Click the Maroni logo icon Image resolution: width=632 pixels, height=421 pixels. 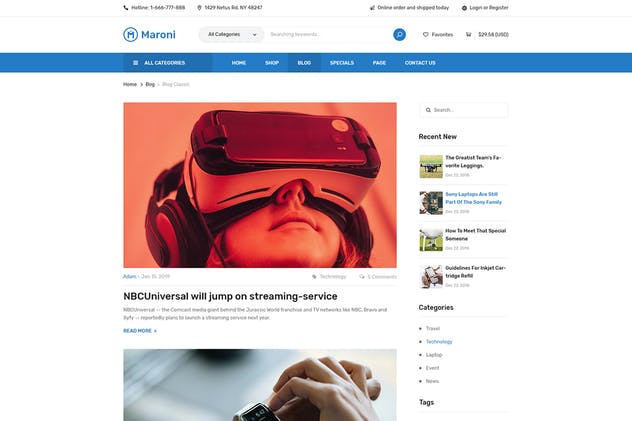pyautogui.click(x=130, y=34)
